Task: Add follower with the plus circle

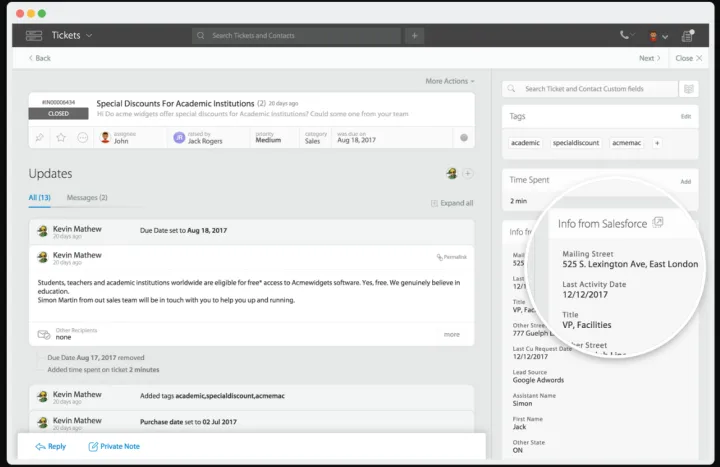Action: [x=467, y=173]
